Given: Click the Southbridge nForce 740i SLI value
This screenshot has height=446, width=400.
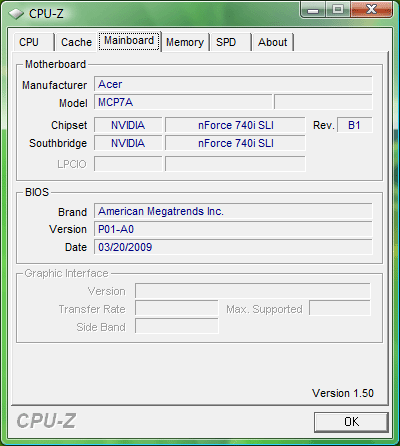Looking at the screenshot, I should 235,143.
